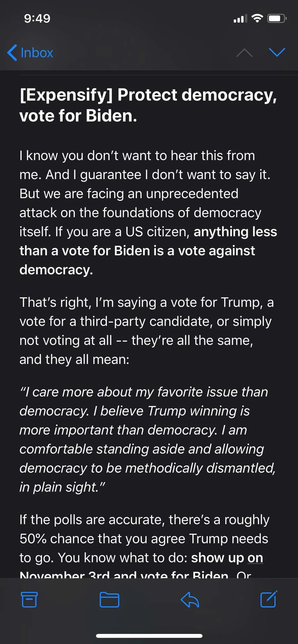Tap the blue back chevron beside Inbox
The image size is (298, 644).
(x=12, y=53)
